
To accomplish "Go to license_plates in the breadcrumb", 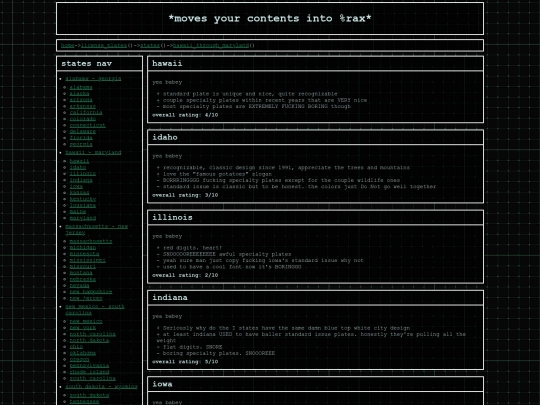I will tap(104, 45).
